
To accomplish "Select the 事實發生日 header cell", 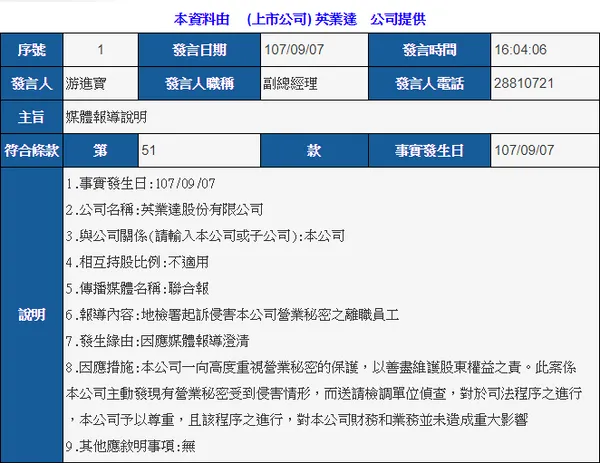I will pyautogui.click(x=429, y=150).
